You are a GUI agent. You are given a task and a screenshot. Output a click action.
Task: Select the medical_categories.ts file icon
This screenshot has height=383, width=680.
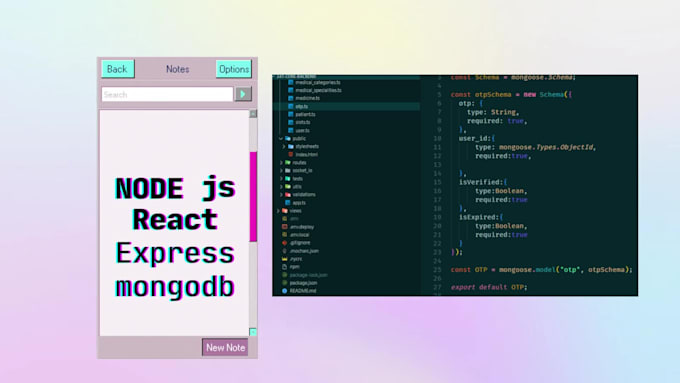pos(291,82)
